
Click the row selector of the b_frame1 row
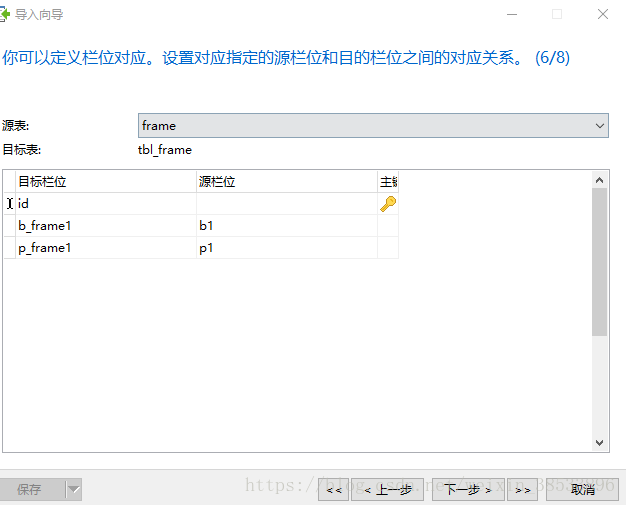pos(10,226)
